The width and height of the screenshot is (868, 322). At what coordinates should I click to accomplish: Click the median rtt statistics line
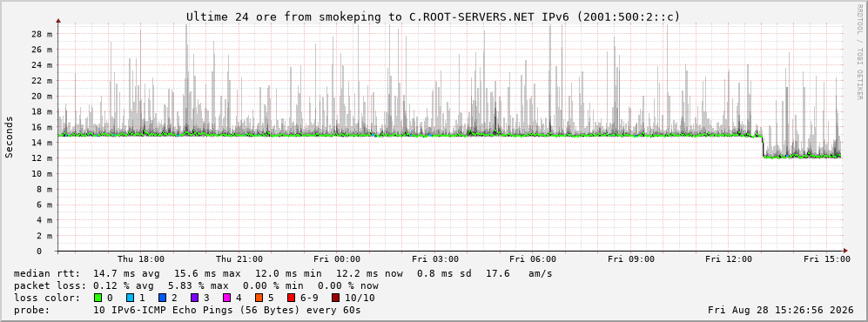[x=283, y=274]
